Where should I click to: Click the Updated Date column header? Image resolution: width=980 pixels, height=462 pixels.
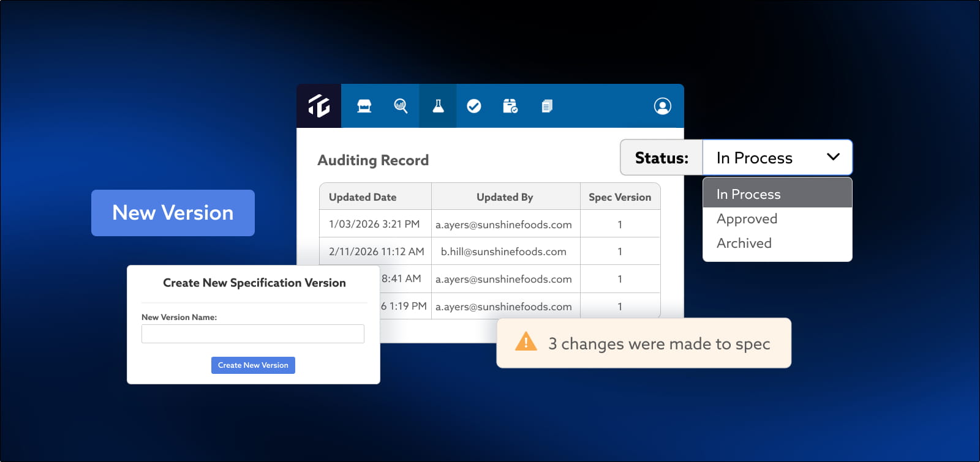coord(363,197)
